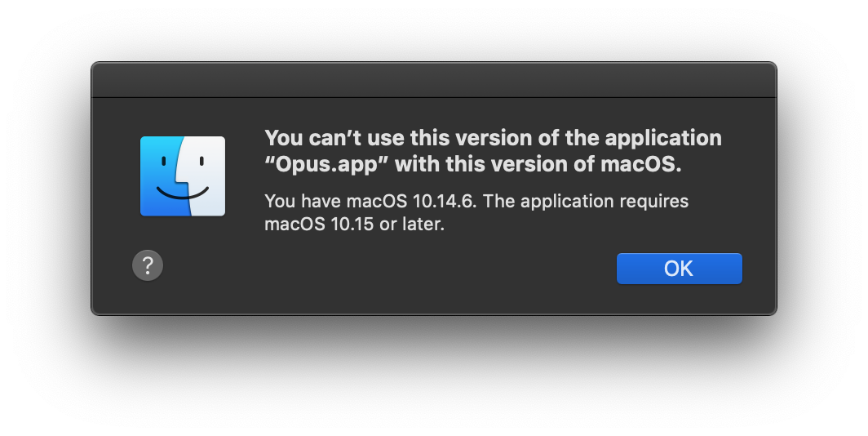Screen dimensions: 868x436
Task: Click the dialog's empty title bar
Action: 434,80
